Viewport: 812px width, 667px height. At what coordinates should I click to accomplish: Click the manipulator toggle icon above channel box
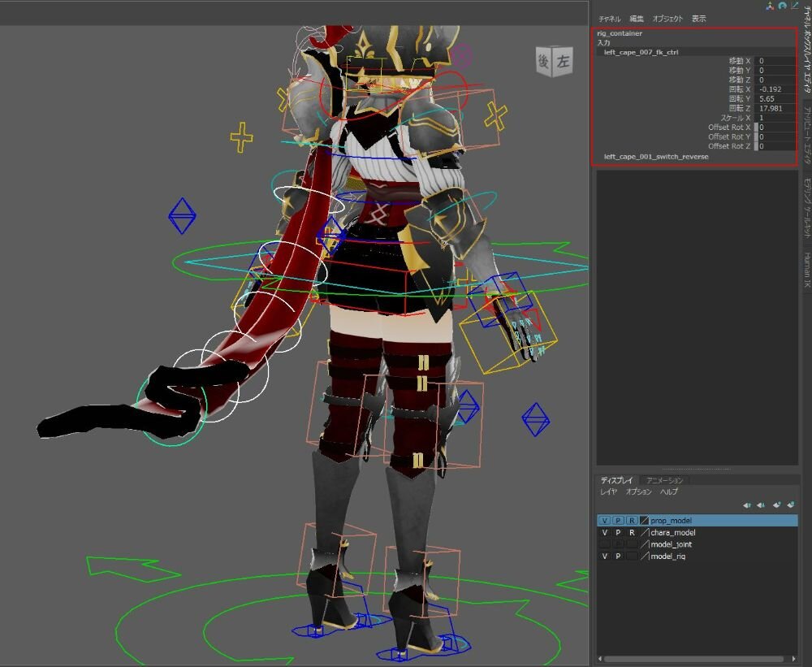(770, 5)
